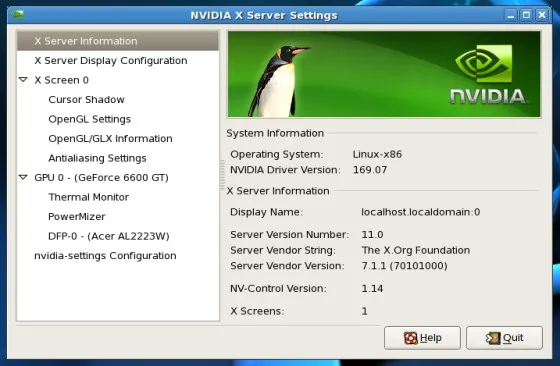
Task: Click the NVIDIA Driver Version label
Action: click(285, 170)
